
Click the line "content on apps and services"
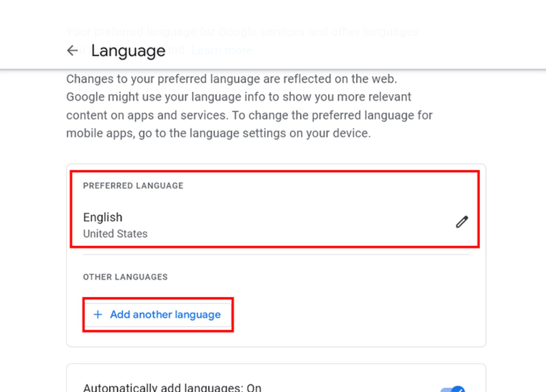coord(249,115)
